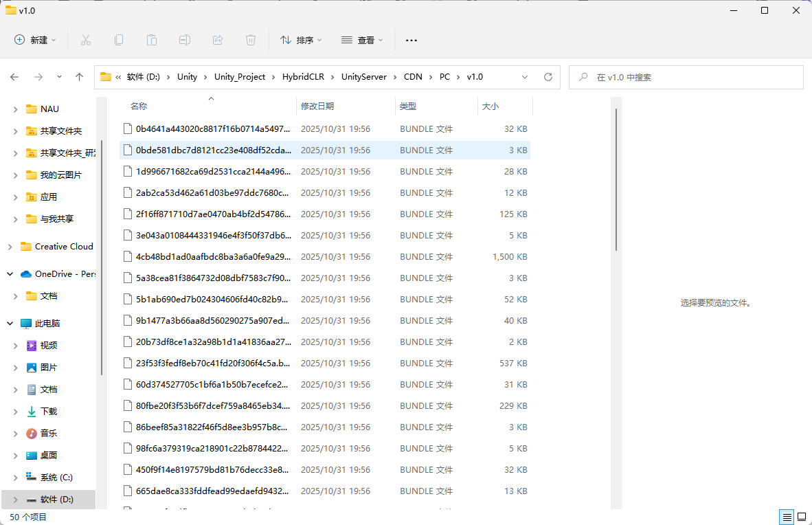Viewport: 812px width, 525px height.
Task: Go back with the left arrow
Action: tap(14, 77)
